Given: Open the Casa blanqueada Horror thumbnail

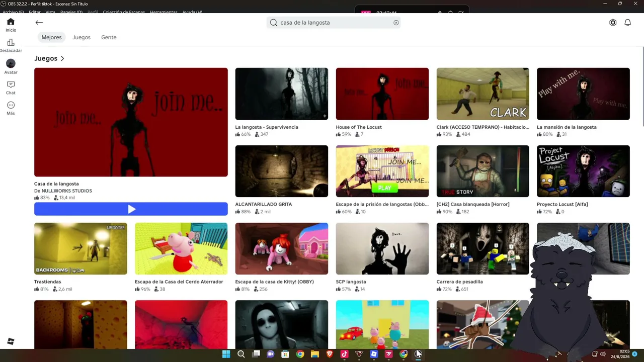Looking at the screenshot, I should coord(483,171).
